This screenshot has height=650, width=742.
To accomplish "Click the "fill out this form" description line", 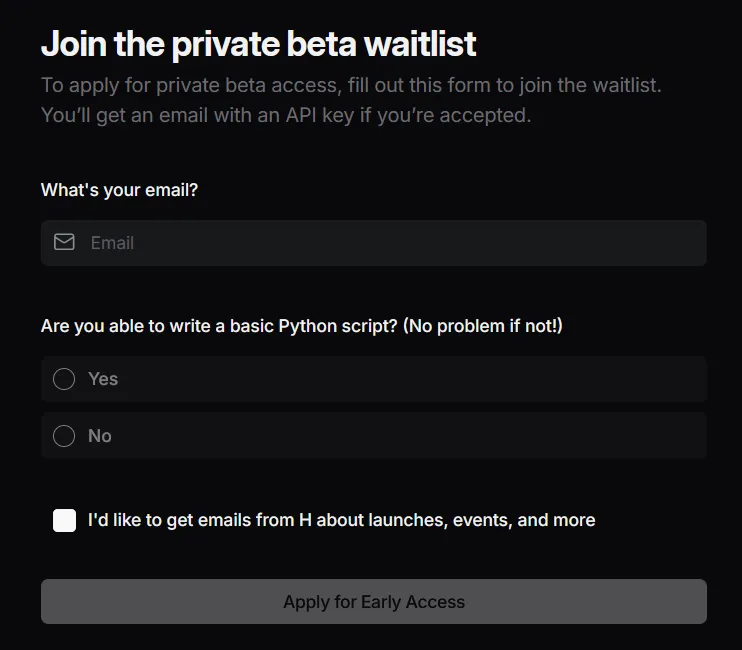I will point(351,86).
